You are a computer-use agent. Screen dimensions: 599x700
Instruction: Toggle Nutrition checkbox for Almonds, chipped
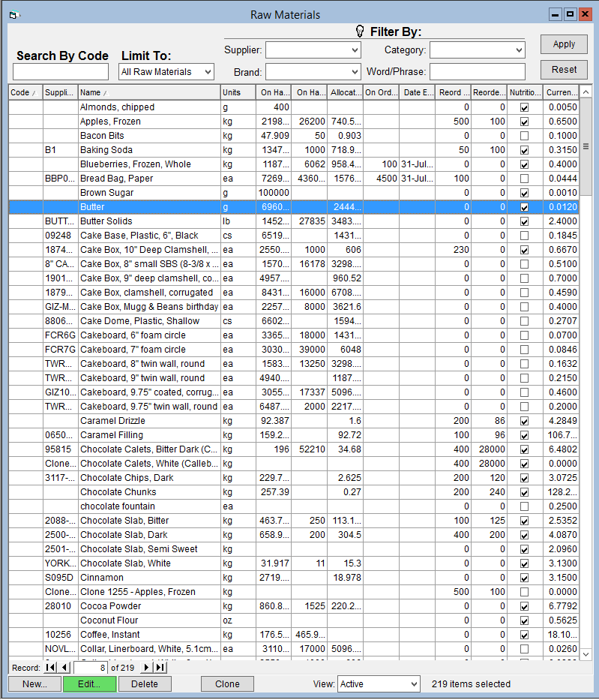525,107
